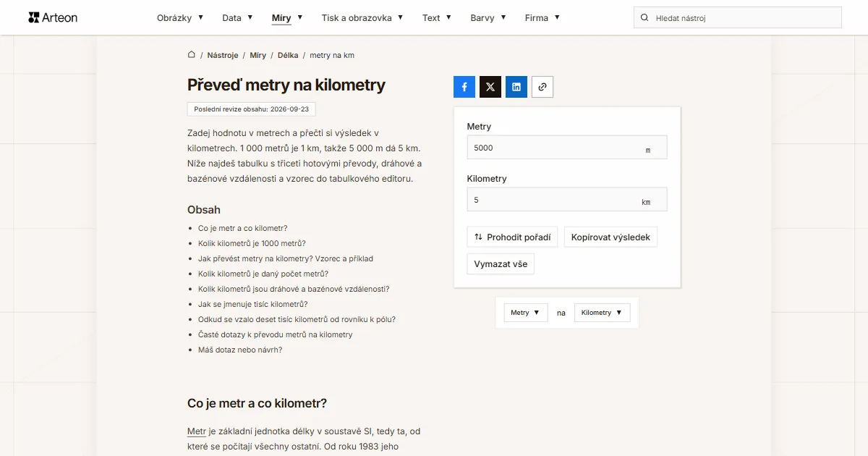Click the Metry input field

coord(567,148)
